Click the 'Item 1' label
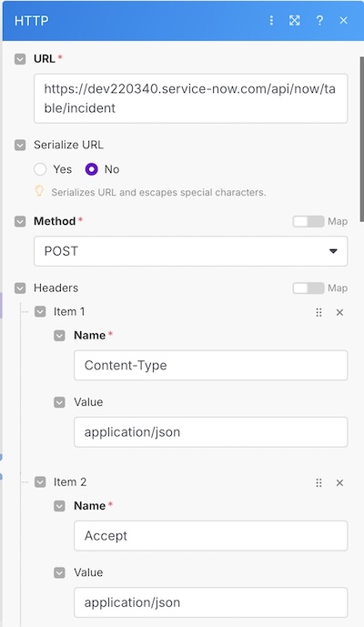Screen dimensions: 364x627 [69, 311]
